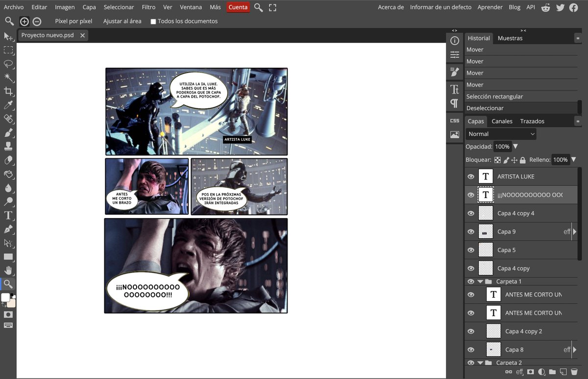Enable Todos los documentos checkbox
This screenshot has width=588, height=379.
click(153, 22)
